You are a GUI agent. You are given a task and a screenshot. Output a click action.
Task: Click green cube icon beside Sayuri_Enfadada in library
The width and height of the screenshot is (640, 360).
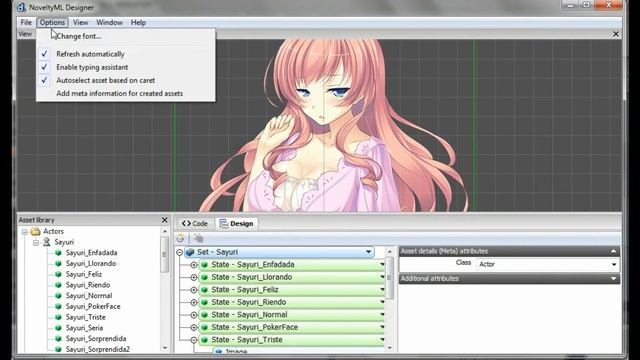point(58,253)
